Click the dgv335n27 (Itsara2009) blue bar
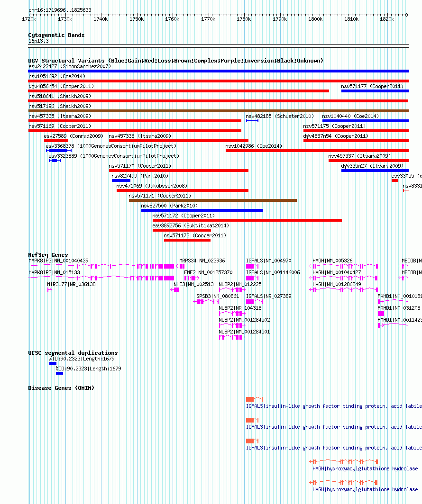Image resolution: width=422 pixels, height=504 pixels. click(x=375, y=171)
